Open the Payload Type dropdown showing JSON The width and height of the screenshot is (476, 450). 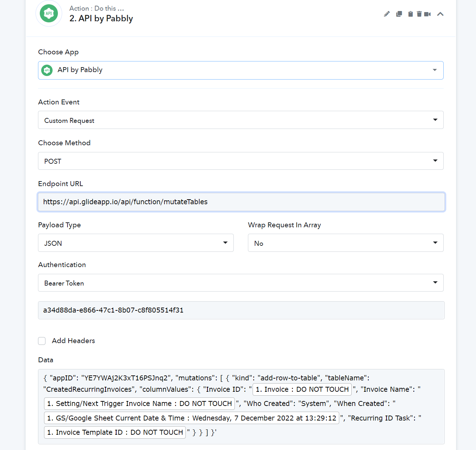136,243
